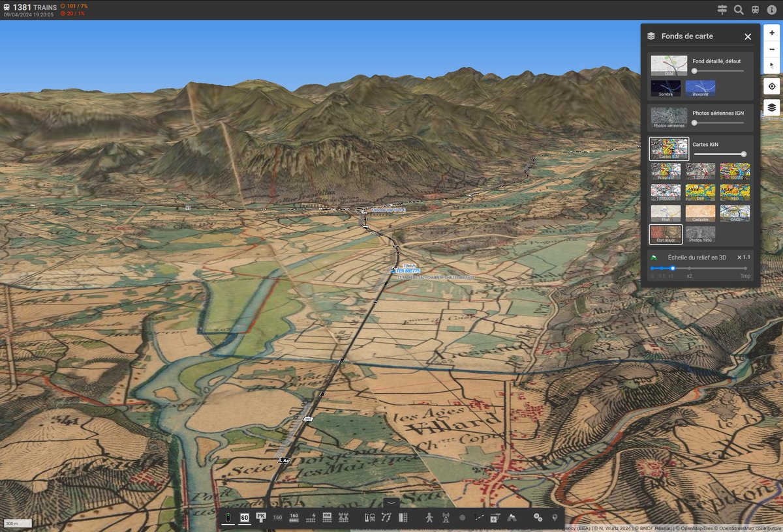This screenshot has height=532, width=783.
Task: Toggle the train stations layer icon
Action: (369, 517)
